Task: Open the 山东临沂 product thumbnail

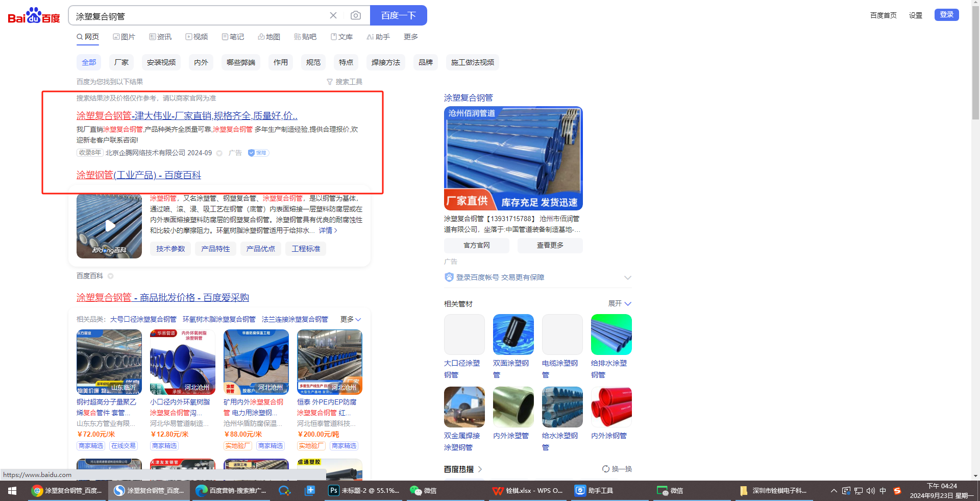Action: [x=109, y=362]
